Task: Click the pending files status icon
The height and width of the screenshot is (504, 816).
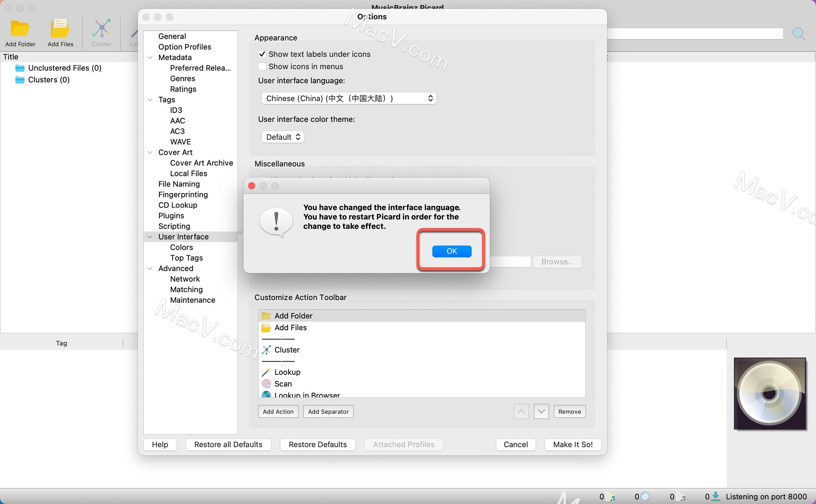Action: pos(680,496)
